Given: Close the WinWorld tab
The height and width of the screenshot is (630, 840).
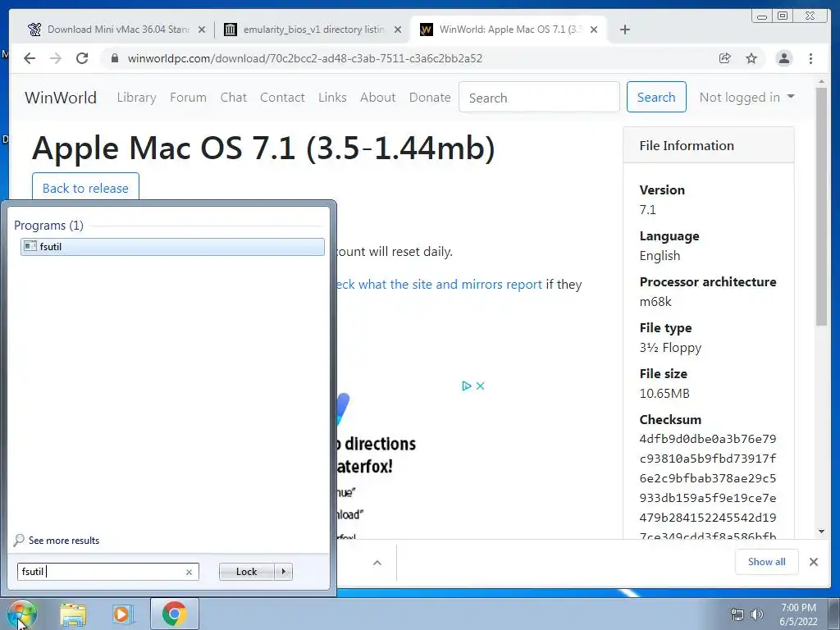Looking at the screenshot, I should (x=594, y=30).
